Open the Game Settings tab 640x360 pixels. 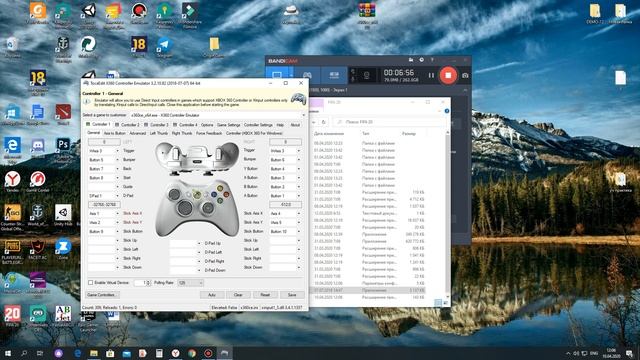click(x=229, y=124)
